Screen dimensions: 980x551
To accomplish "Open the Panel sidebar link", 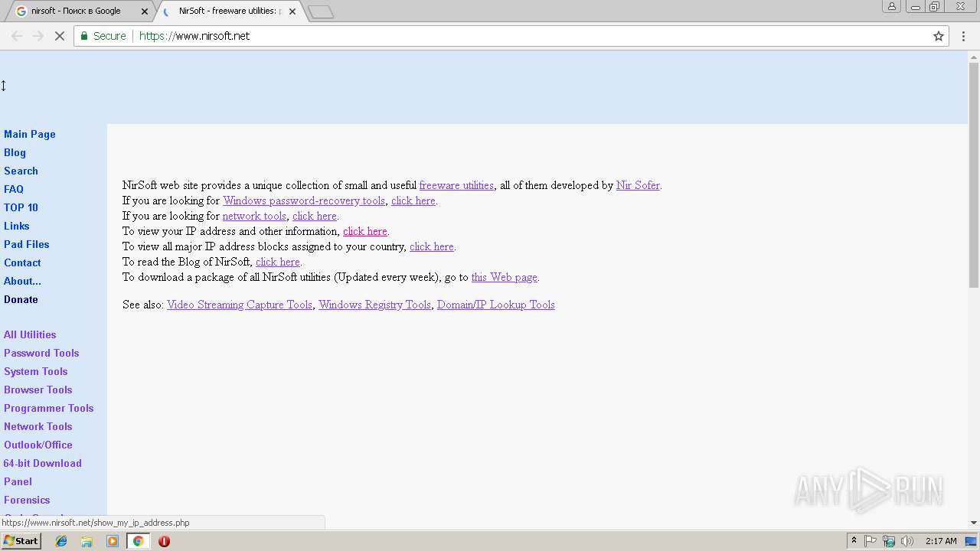I will pyautogui.click(x=18, y=481).
